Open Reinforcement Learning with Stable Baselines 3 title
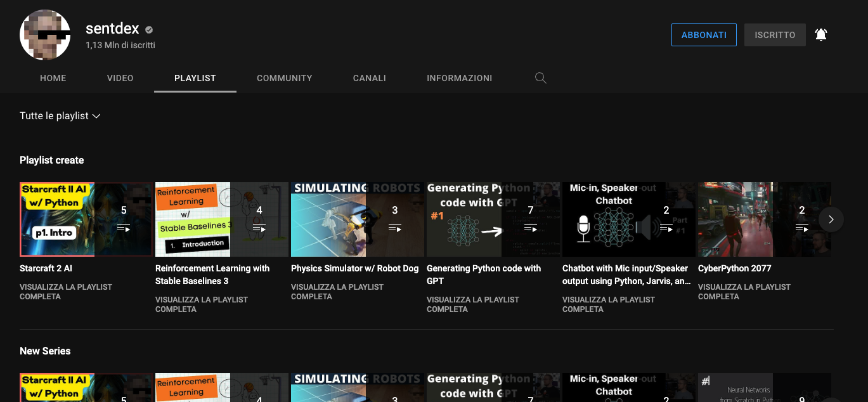 coord(212,275)
